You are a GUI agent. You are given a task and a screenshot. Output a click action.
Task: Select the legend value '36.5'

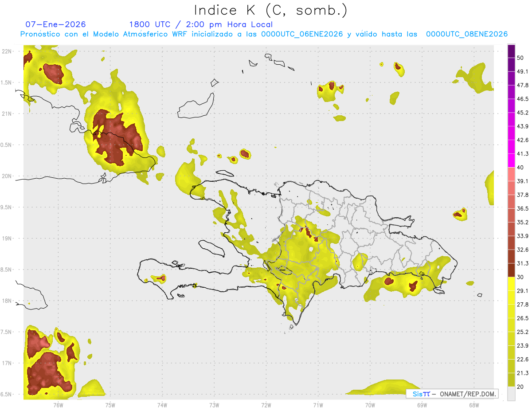point(522,209)
